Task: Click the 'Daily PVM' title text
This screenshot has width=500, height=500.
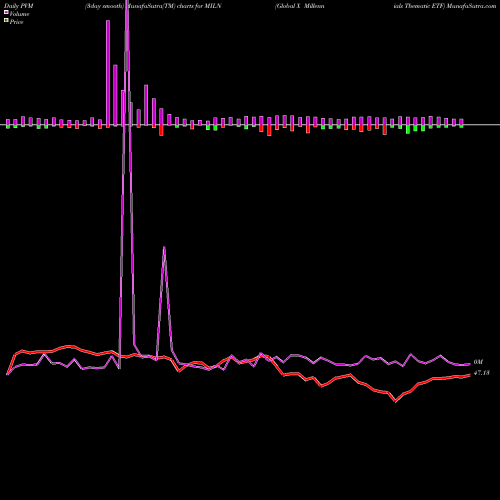Action: point(19,6)
